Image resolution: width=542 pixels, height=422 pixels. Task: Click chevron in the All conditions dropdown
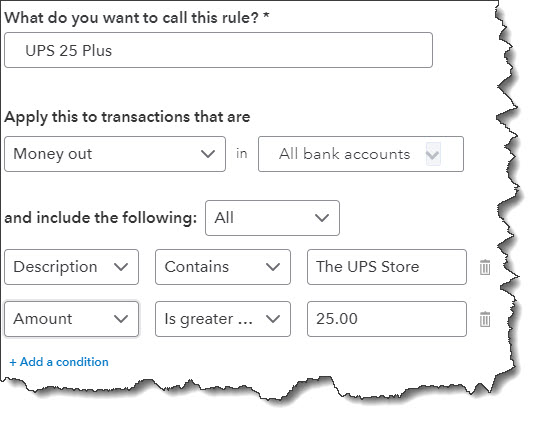tap(322, 218)
